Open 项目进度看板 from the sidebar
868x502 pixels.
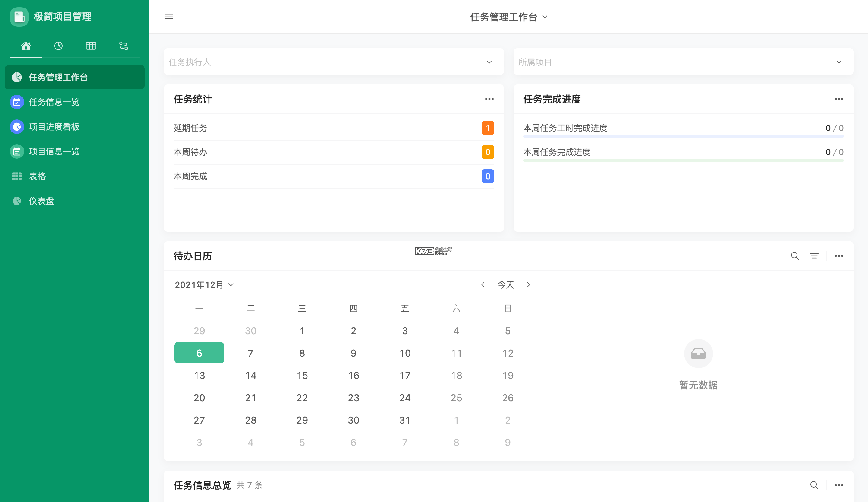click(x=75, y=127)
